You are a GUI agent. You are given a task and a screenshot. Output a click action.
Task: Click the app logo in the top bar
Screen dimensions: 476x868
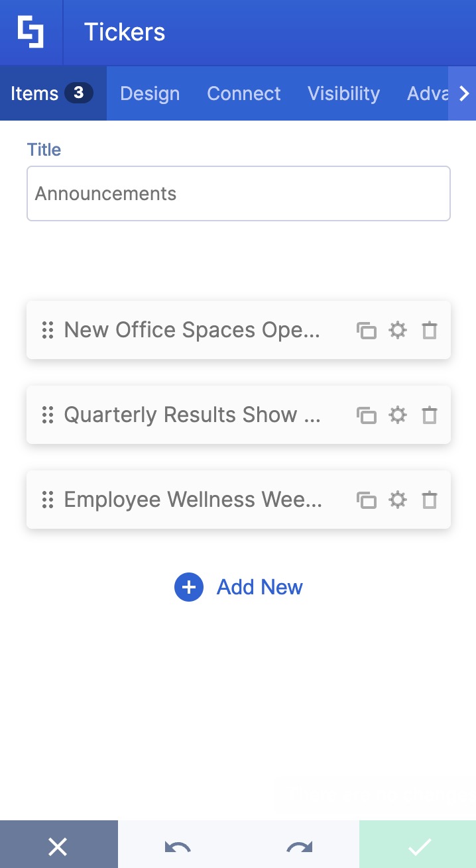pyautogui.click(x=30, y=32)
